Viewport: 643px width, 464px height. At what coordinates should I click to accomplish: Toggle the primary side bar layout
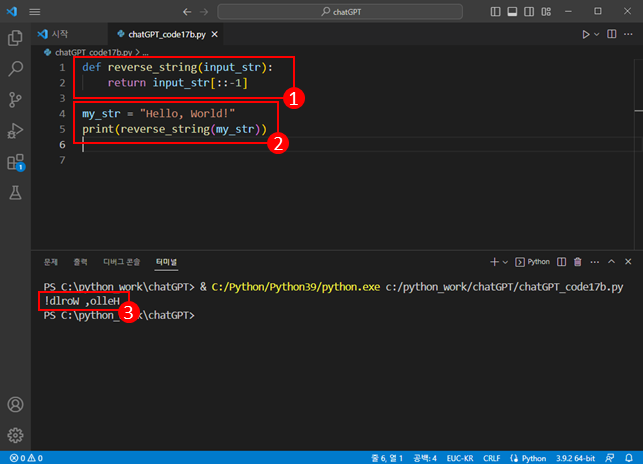[495, 11]
